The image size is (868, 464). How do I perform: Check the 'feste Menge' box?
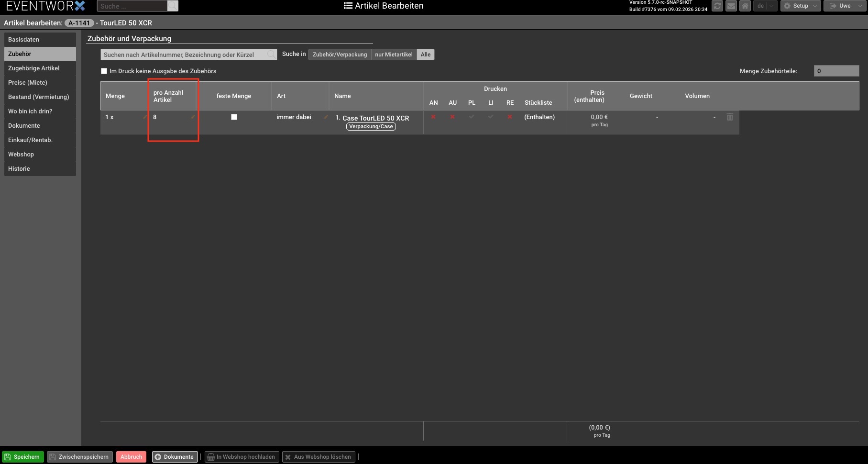(234, 117)
